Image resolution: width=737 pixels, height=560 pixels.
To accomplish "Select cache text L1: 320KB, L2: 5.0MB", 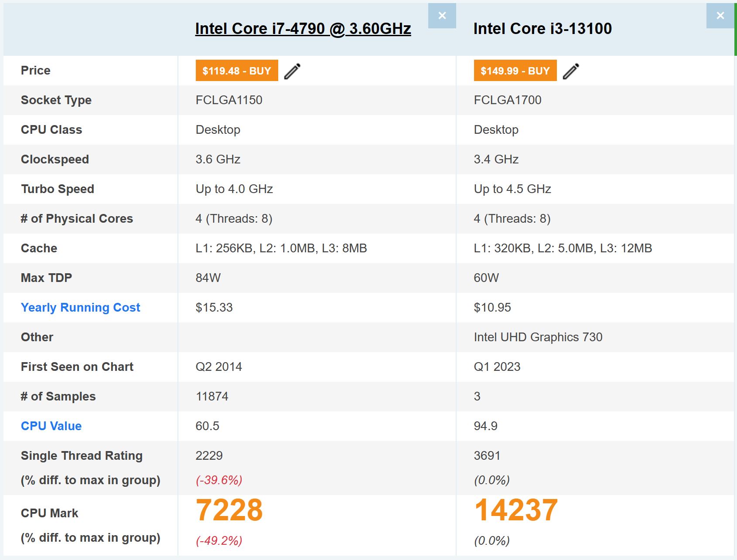I will click(534, 248).
